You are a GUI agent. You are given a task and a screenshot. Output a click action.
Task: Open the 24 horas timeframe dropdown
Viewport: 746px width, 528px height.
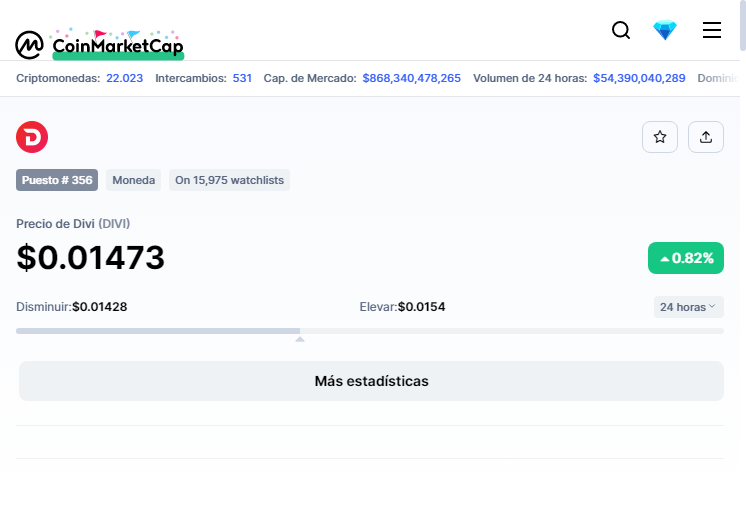[688, 307]
